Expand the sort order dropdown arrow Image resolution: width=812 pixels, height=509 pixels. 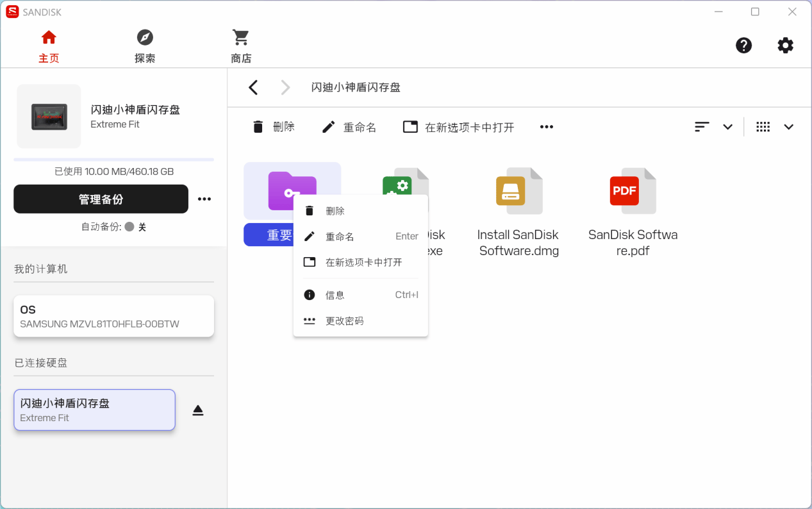tap(727, 127)
